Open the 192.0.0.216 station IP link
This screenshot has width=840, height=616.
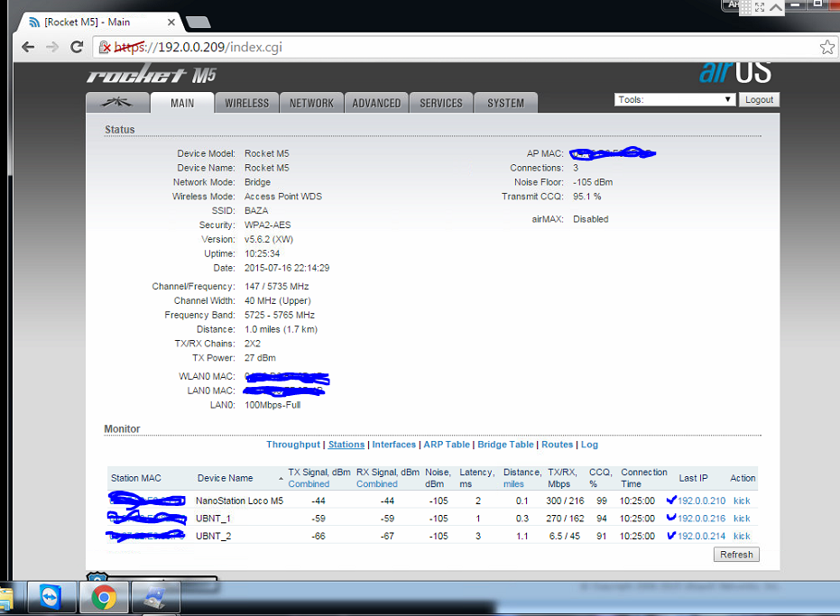[x=702, y=519]
